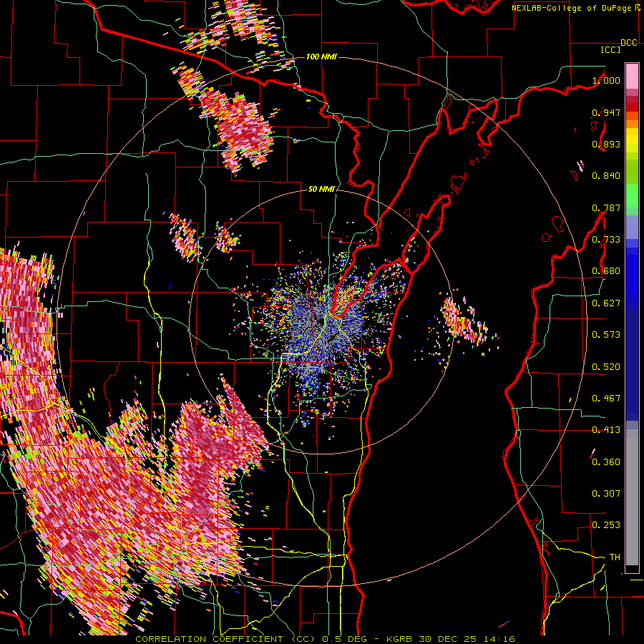644x644 pixels.
Task: Click the 0.893 legend value
Action: (606, 144)
